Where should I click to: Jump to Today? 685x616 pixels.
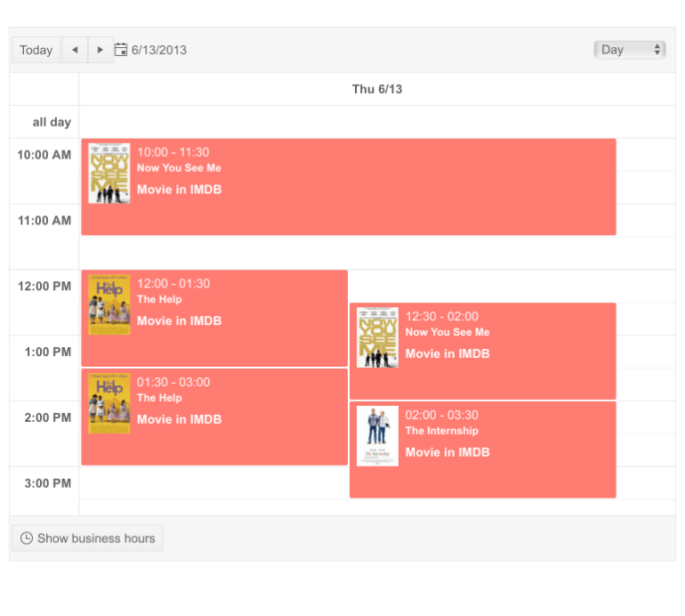tap(36, 50)
